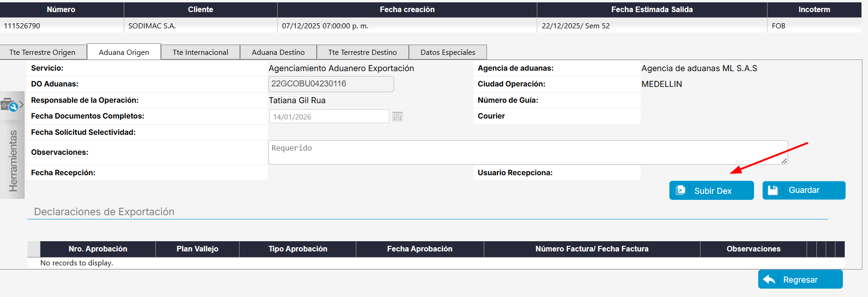Image resolution: width=868 pixels, height=297 pixels.
Task: Click the vertical Herramientas label
Action: [13, 161]
